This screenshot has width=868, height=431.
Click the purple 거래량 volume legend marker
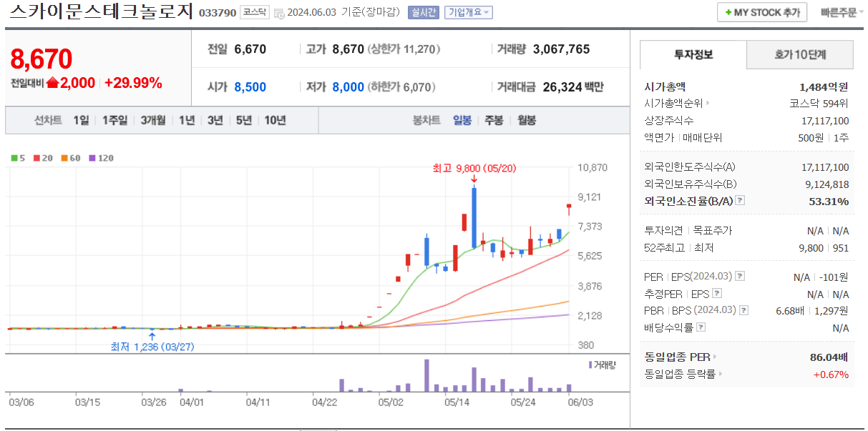pyautogui.click(x=590, y=365)
